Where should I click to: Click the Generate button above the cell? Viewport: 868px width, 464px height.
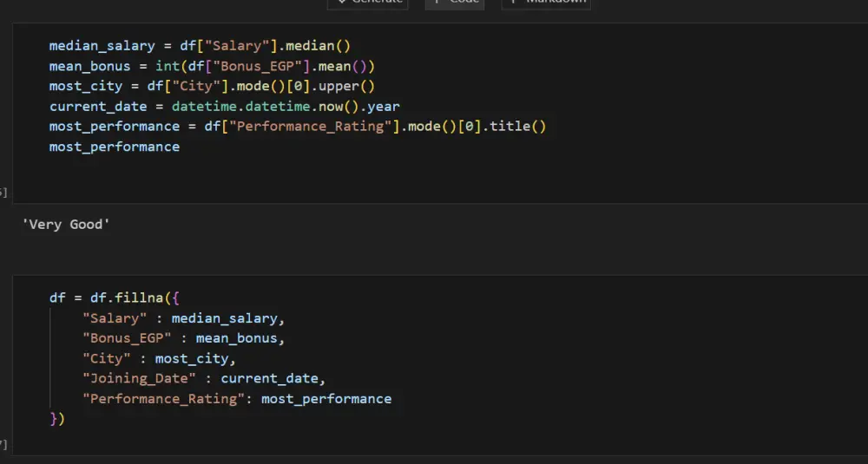(367, 3)
